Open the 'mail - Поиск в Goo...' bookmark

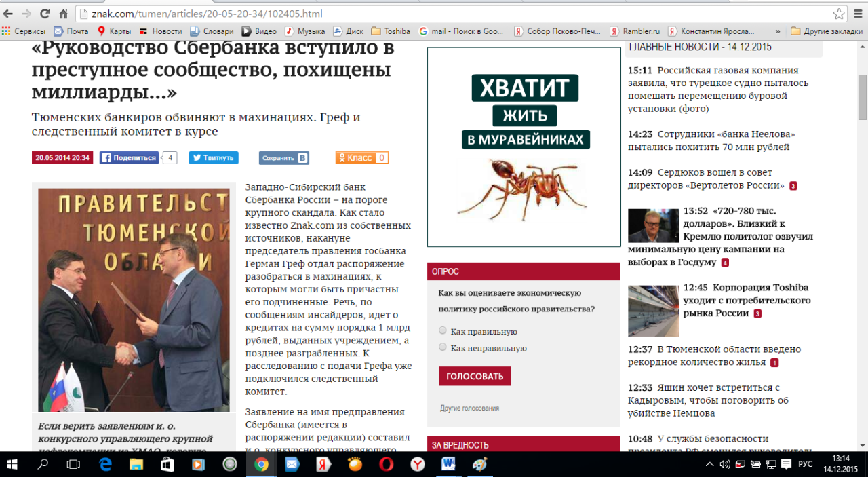[x=462, y=31]
